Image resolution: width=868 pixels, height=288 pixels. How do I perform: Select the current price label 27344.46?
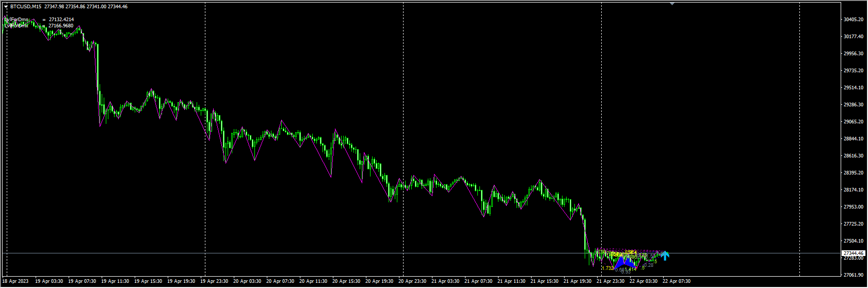[853, 253]
